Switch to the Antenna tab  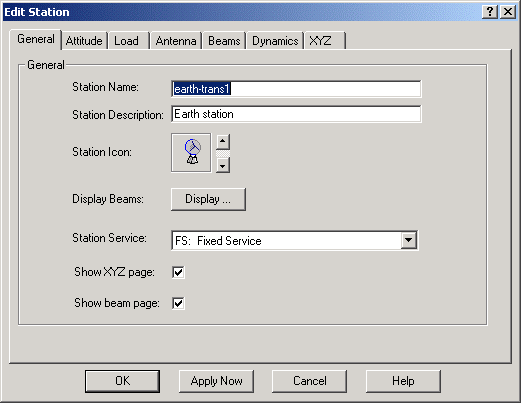point(176,41)
